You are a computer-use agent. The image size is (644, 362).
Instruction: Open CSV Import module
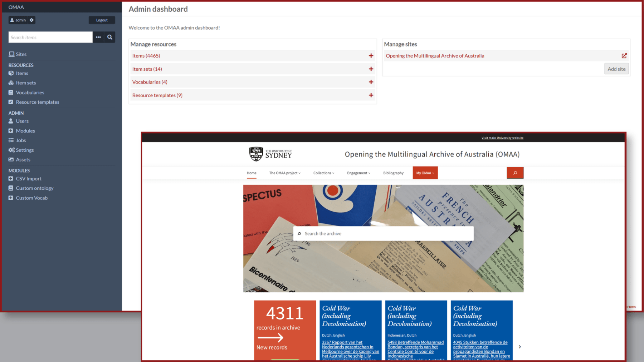click(29, 179)
